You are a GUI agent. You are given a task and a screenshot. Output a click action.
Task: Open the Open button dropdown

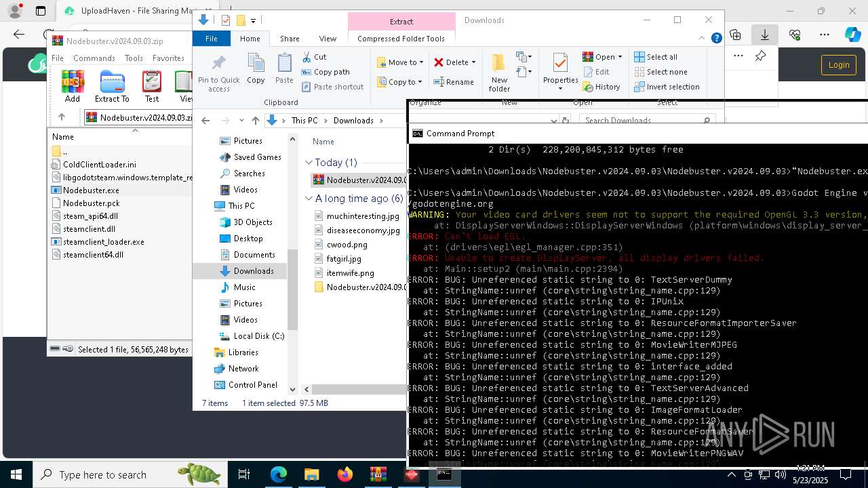point(620,57)
